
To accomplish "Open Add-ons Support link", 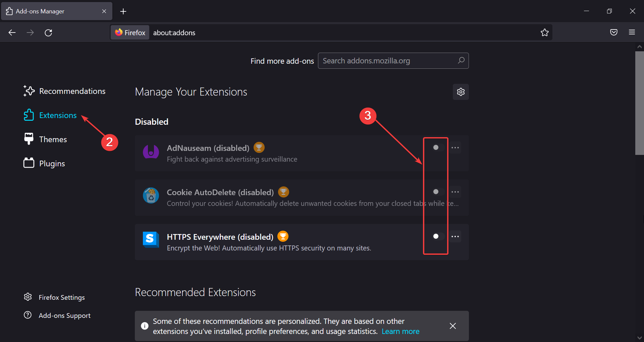I will pyautogui.click(x=57, y=315).
